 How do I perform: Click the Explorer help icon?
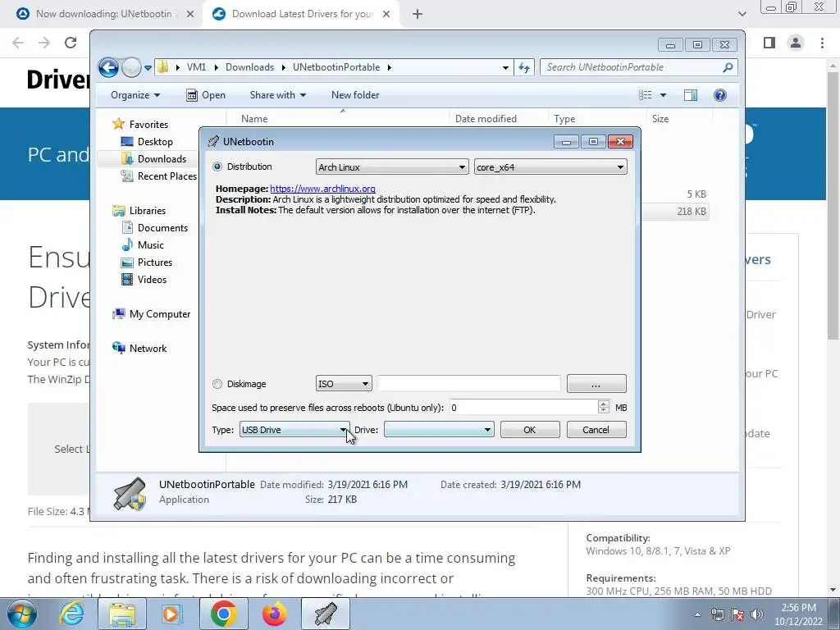coord(720,95)
